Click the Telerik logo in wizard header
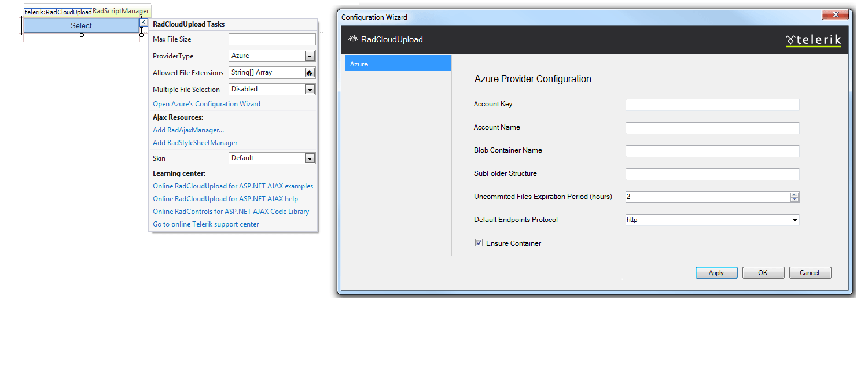 coord(813,40)
